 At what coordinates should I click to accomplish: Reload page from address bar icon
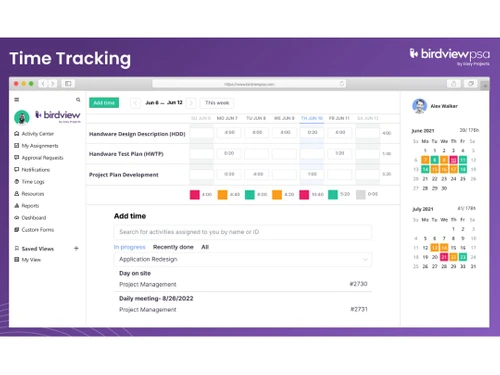pos(341,84)
